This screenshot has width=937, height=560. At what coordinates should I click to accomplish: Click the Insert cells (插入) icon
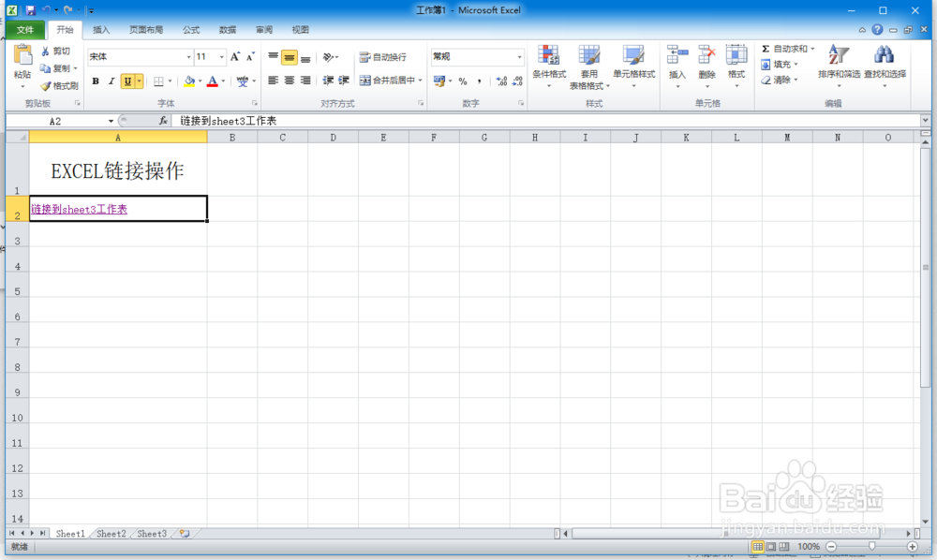[677, 55]
